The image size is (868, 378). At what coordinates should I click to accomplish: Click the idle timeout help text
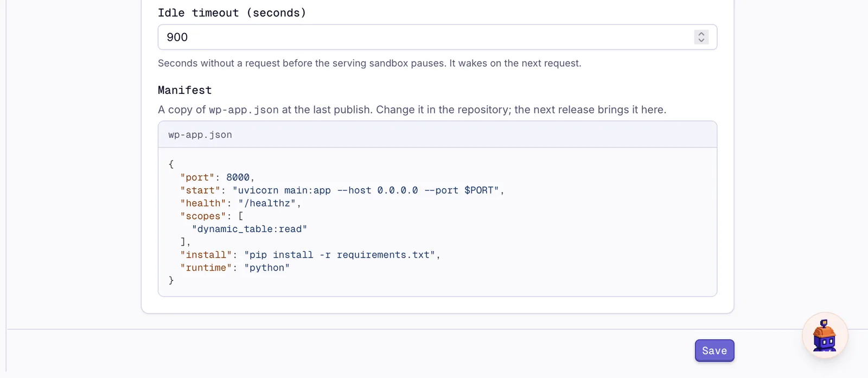pos(369,63)
